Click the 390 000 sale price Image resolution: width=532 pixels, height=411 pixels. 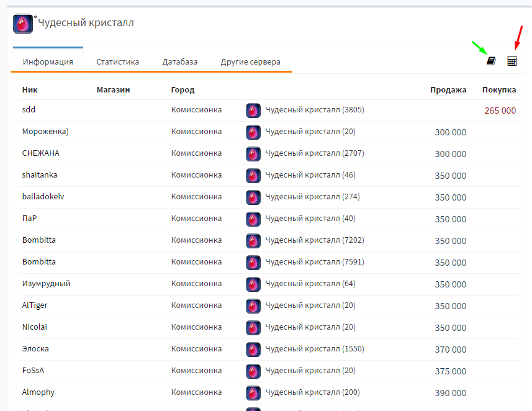coord(451,393)
